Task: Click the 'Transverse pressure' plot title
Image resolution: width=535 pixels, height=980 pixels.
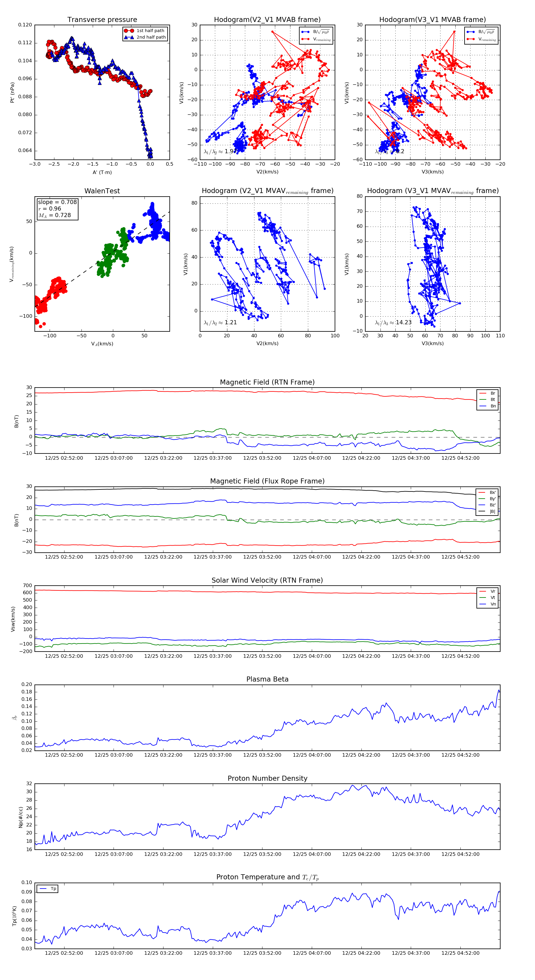Action: [102, 20]
